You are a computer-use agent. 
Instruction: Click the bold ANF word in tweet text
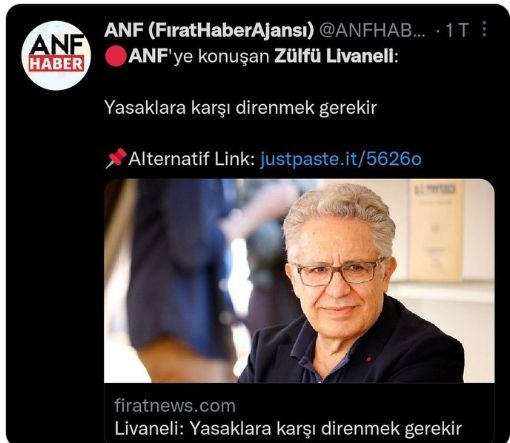(x=148, y=56)
